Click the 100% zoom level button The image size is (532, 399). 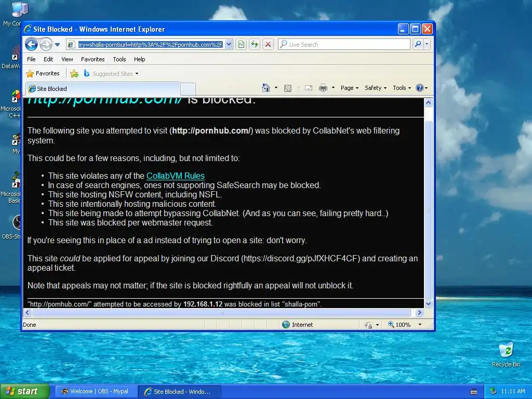400,324
